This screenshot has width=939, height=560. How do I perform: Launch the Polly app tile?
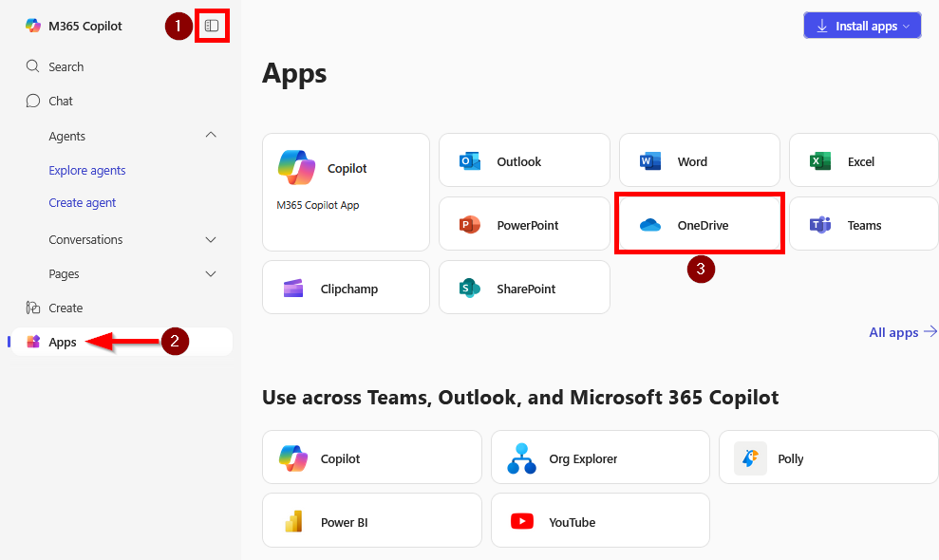(x=827, y=457)
